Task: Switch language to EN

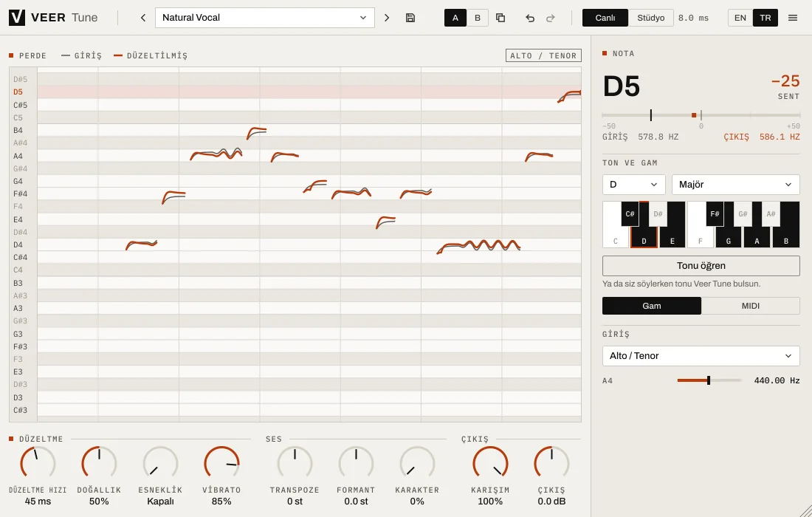Action: tap(740, 18)
